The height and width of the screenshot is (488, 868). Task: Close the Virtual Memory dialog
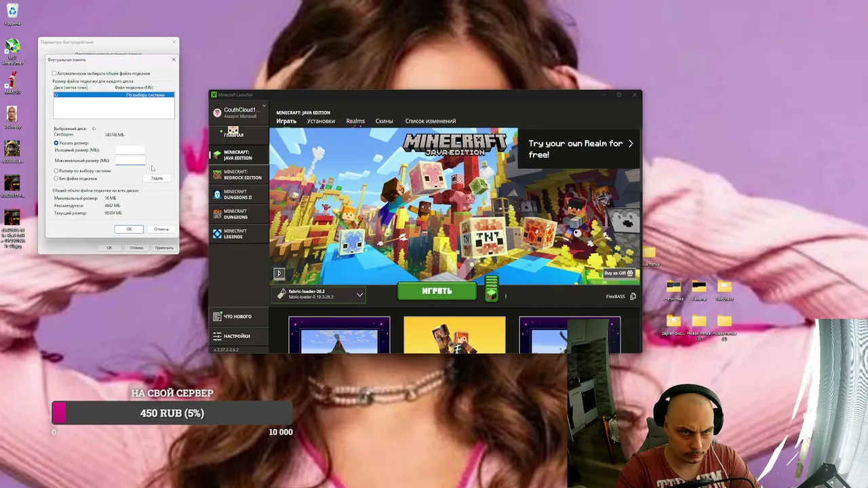coord(174,60)
